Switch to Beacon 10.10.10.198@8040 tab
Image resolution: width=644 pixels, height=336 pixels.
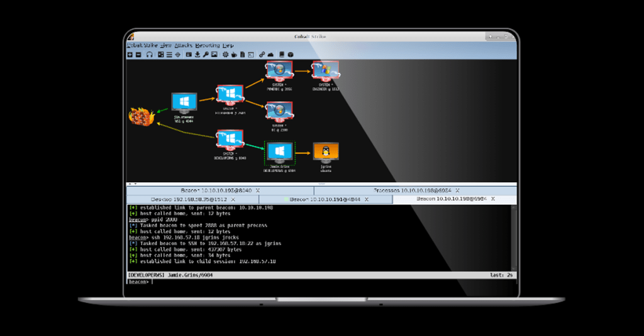pyautogui.click(x=220, y=190)
